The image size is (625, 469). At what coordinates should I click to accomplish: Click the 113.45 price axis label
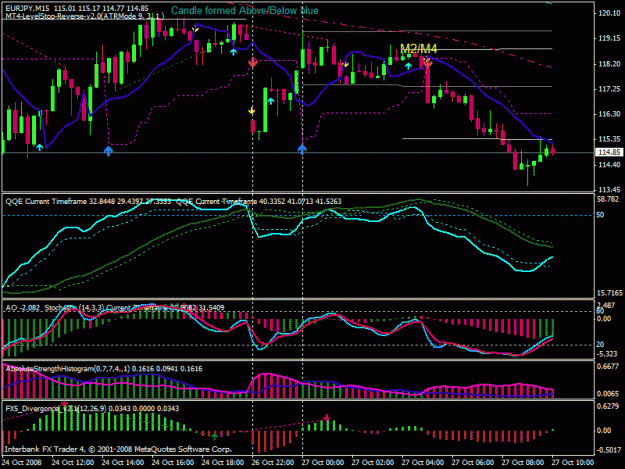tap(609, 189)
